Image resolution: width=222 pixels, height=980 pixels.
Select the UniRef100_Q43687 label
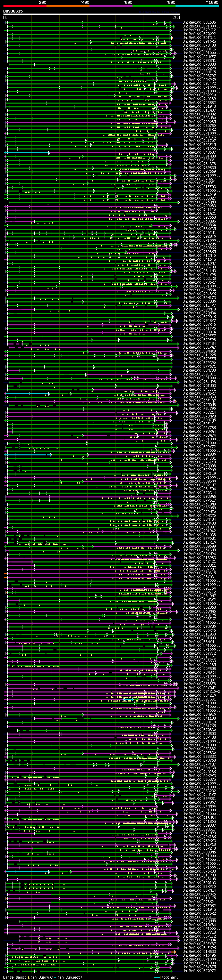199,153
